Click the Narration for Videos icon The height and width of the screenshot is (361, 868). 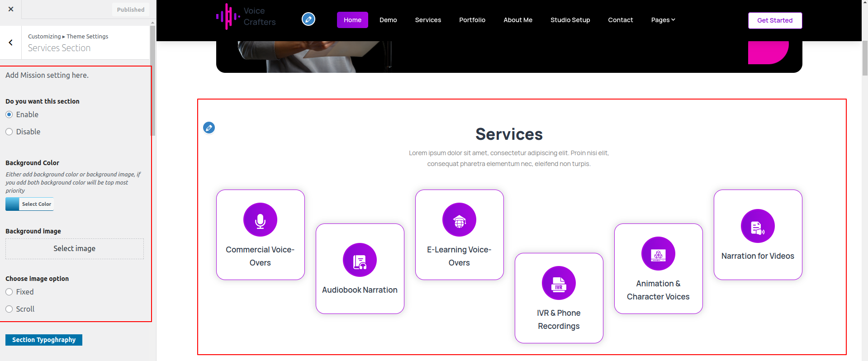click(x=758, y=226)
